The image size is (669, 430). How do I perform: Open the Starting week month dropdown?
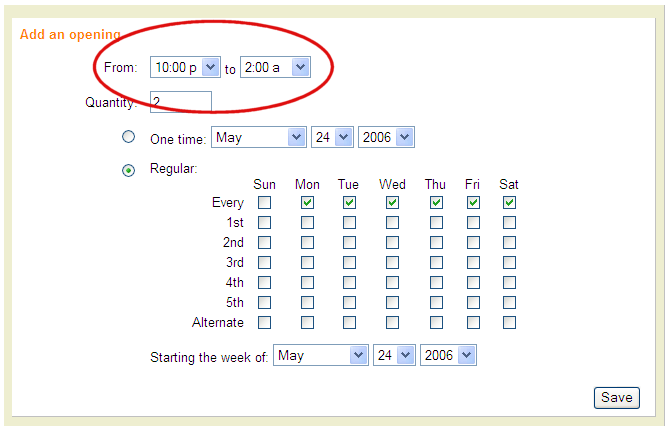pos(322,355)
